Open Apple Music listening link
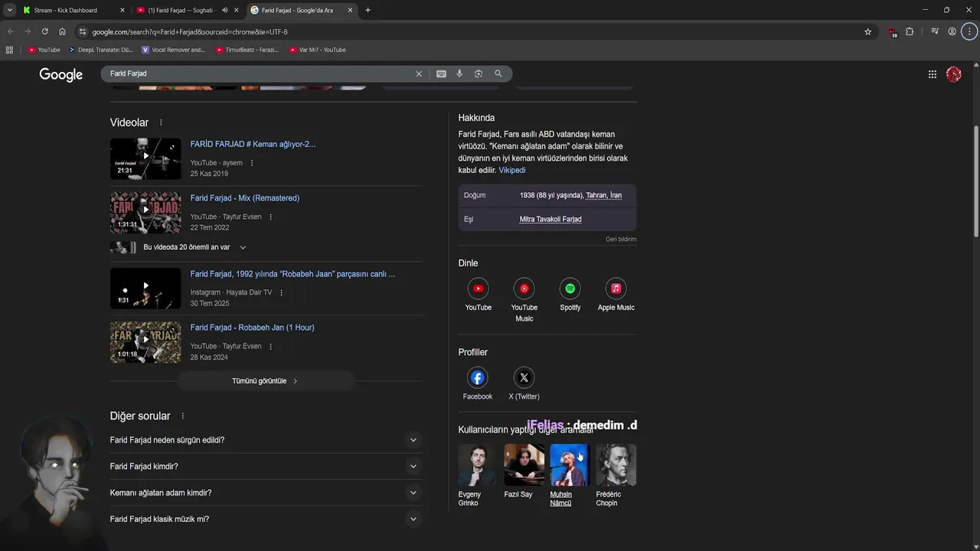The image size is (980, 551). pos(616,289)
